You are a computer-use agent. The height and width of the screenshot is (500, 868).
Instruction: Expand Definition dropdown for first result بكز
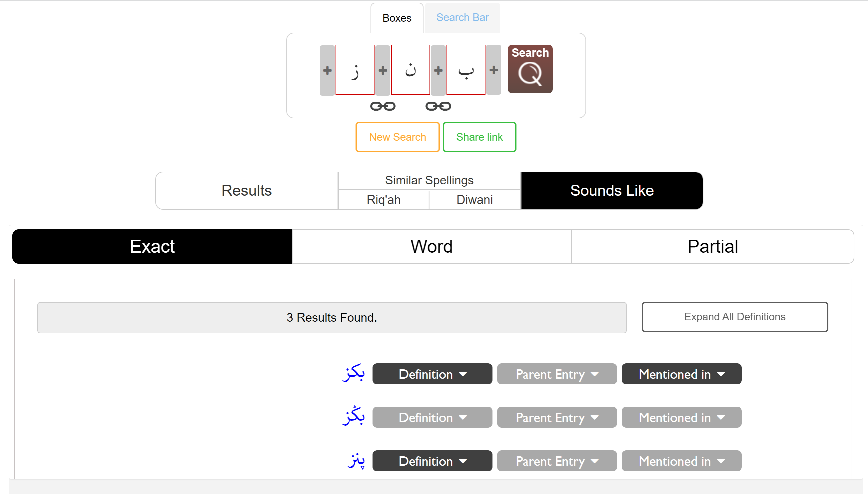pos(432,374)
